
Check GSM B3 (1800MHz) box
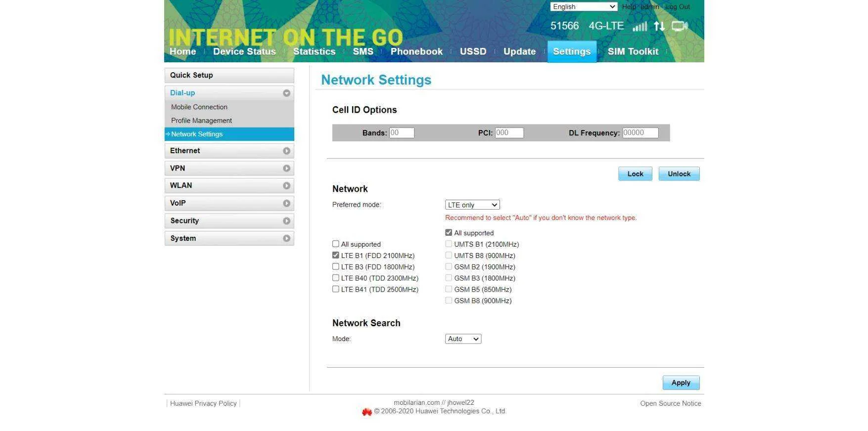point(449,278)
